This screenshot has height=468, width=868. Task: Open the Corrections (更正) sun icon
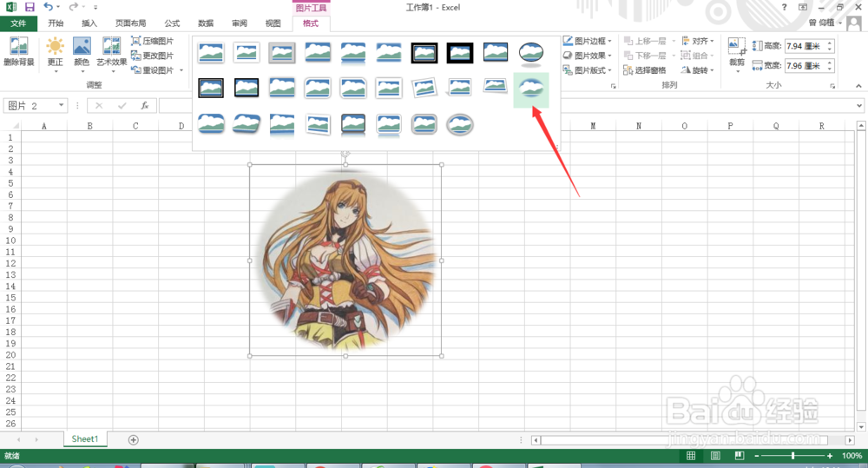point(55,54)
